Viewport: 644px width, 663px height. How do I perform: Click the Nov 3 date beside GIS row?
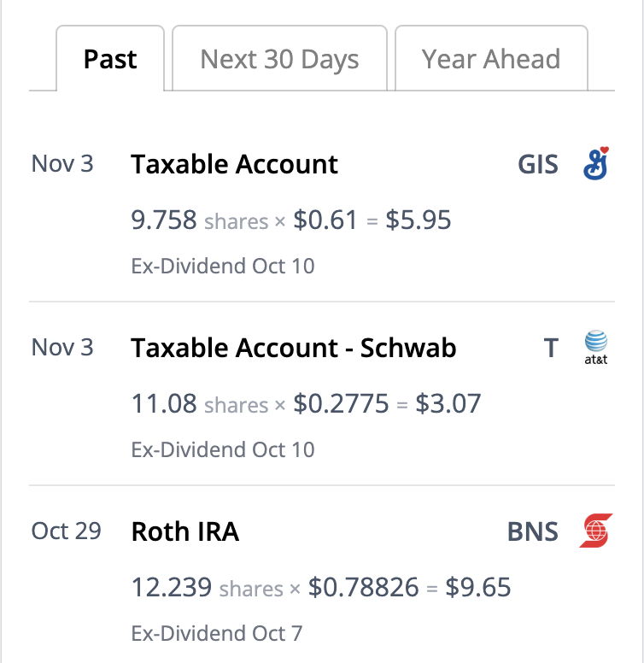(62, 163)
